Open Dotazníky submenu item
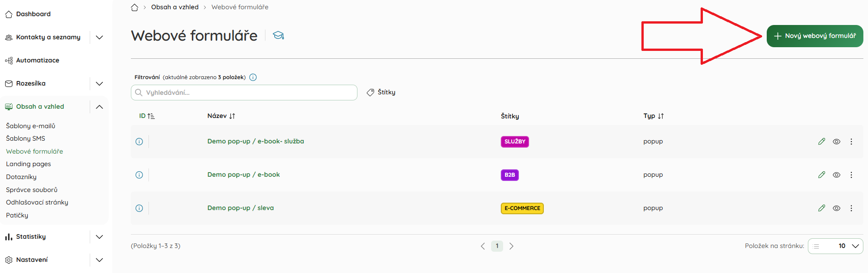868x273 pixels. 21,177
